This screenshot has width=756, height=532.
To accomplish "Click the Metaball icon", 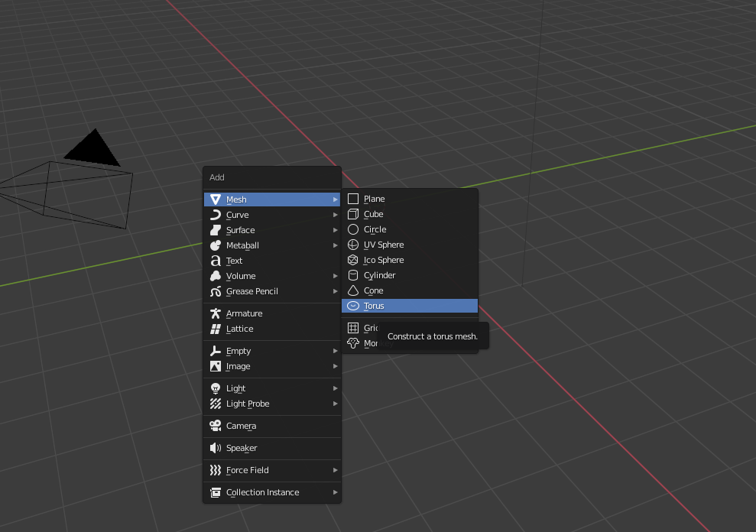I will coord(216,245).
